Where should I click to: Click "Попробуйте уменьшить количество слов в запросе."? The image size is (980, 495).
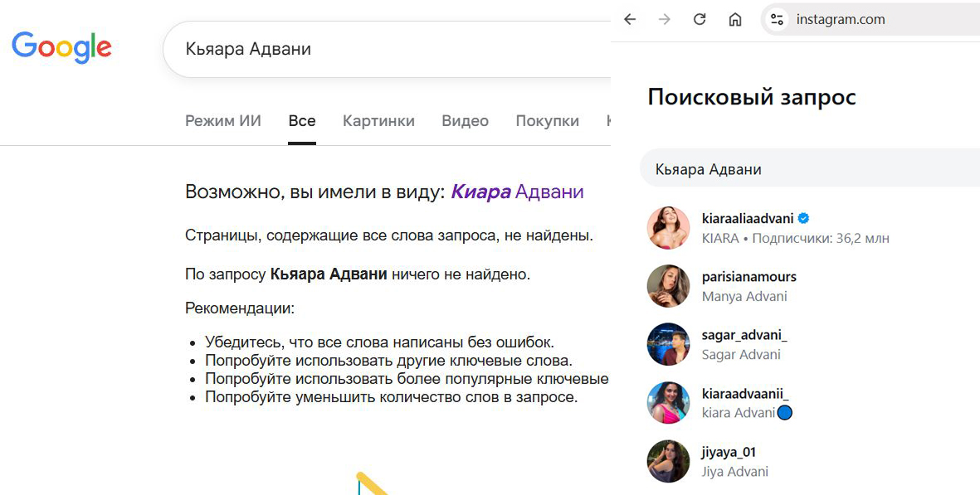pyautogui.click(x=391, y=397)
